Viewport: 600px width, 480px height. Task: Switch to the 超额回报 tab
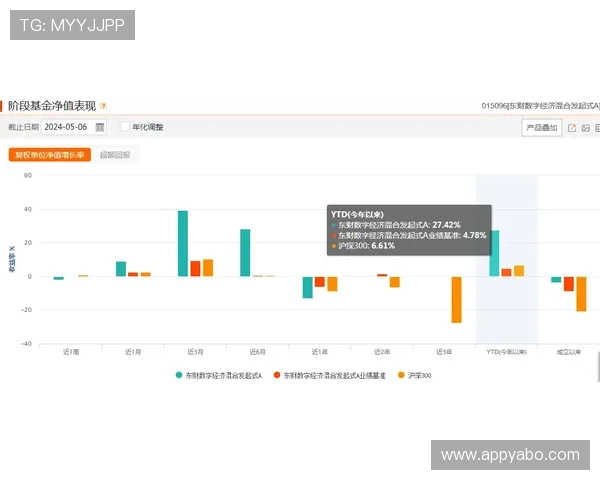click(x=115, y=155)
